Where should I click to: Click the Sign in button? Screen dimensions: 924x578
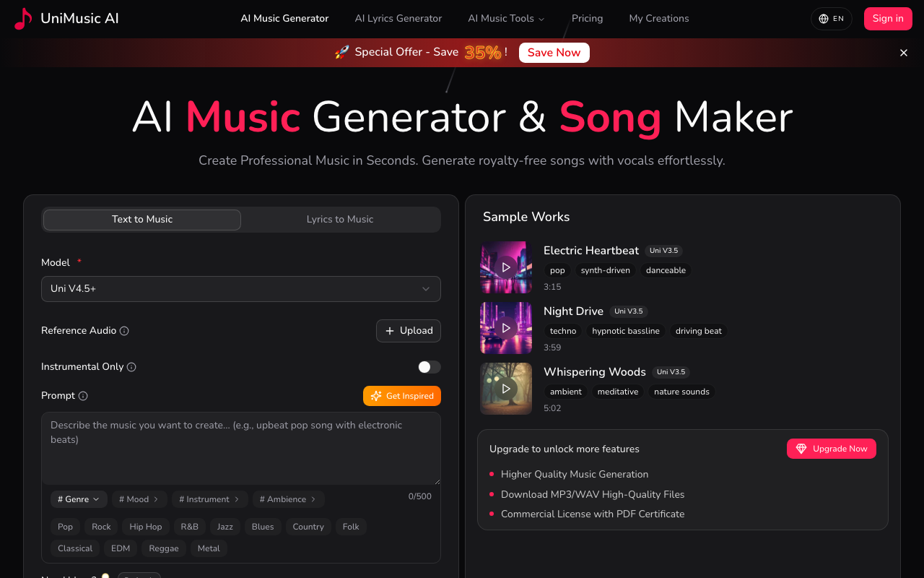pyautogui.click(x=888, y=19)
